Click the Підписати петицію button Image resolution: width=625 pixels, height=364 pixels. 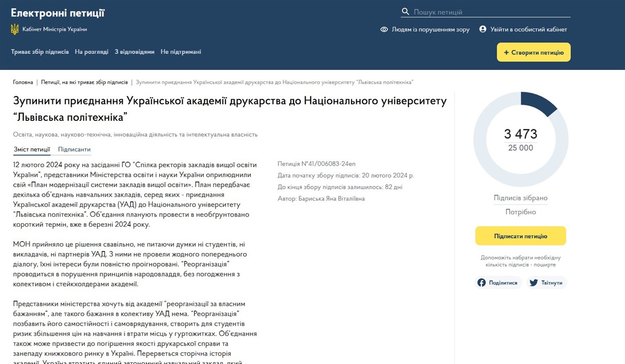pyautogui.click(x=520, y=236)
